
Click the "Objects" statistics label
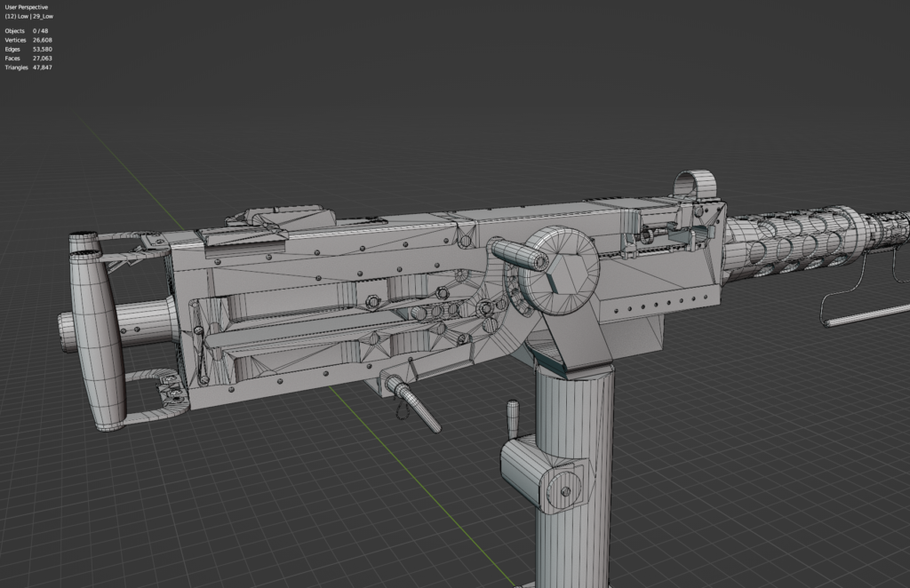(x=15, y=31)
